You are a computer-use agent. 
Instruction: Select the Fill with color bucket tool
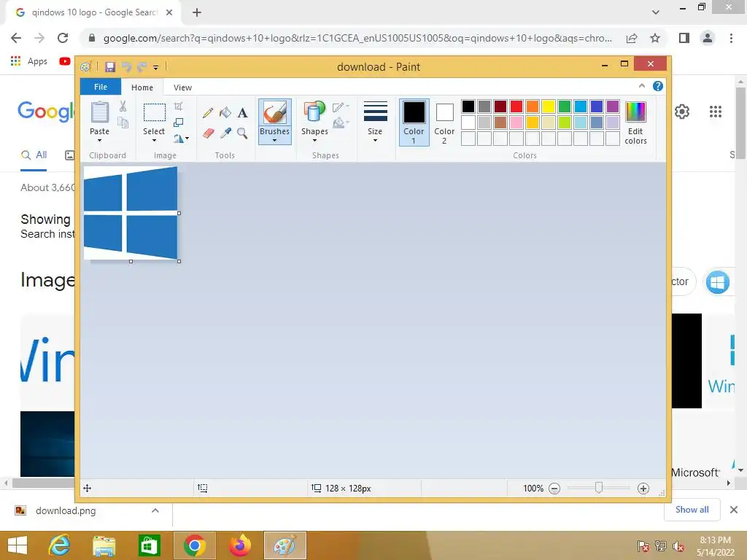[x=225, y=113]
